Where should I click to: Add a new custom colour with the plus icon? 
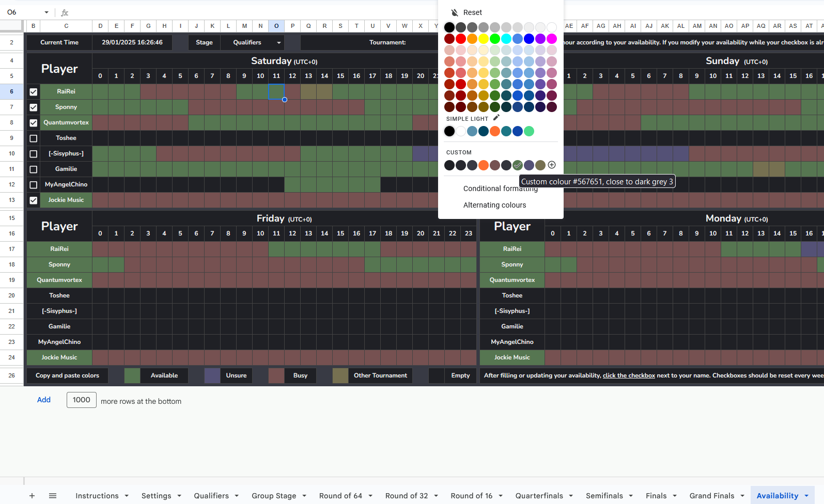[x=552, y=165]
